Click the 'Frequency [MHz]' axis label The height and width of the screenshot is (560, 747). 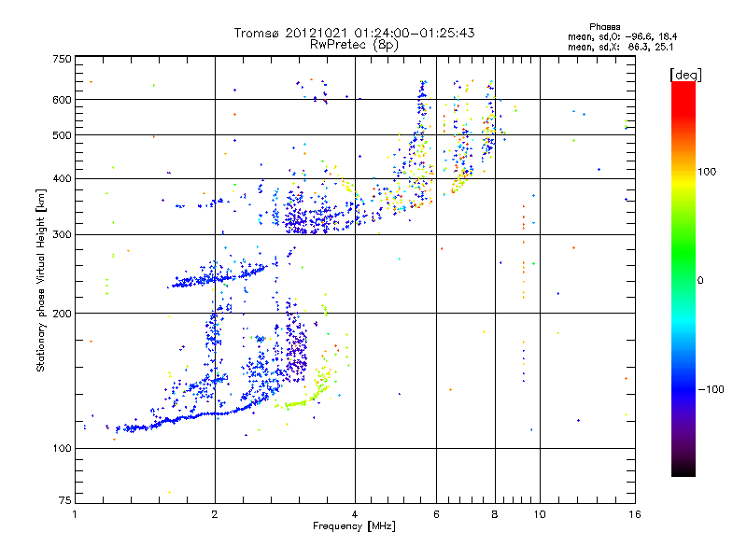click(x=354, y=526)
